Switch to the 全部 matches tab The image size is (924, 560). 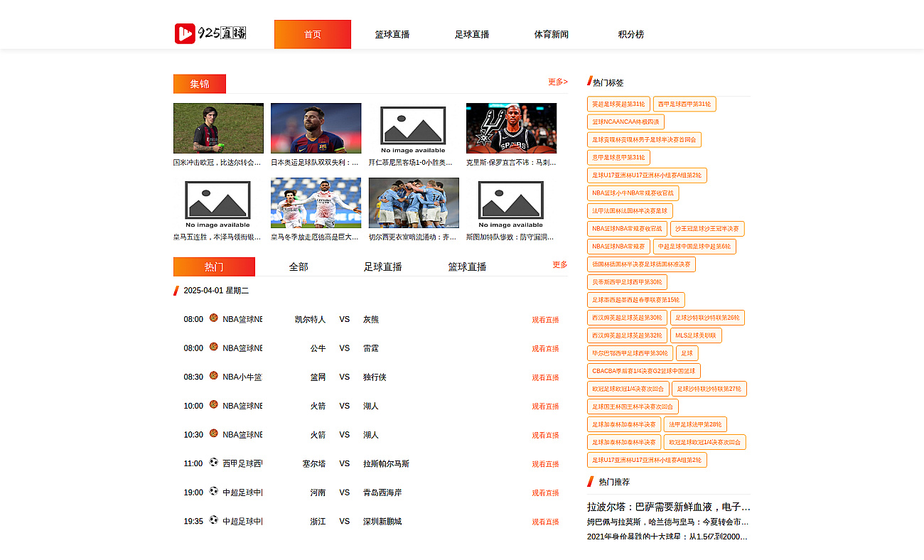[299, 266]
